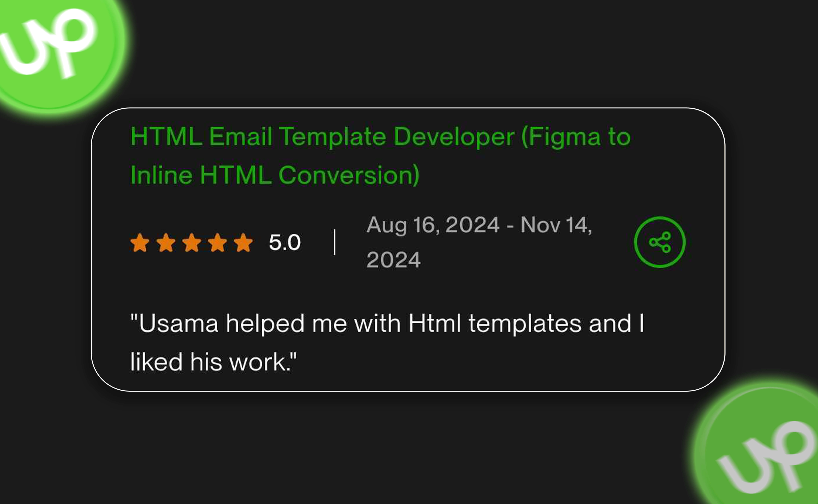The image size is (818, 504).
Task: Click the Upwork logo in the top-left corner
Action: [50, 43]
